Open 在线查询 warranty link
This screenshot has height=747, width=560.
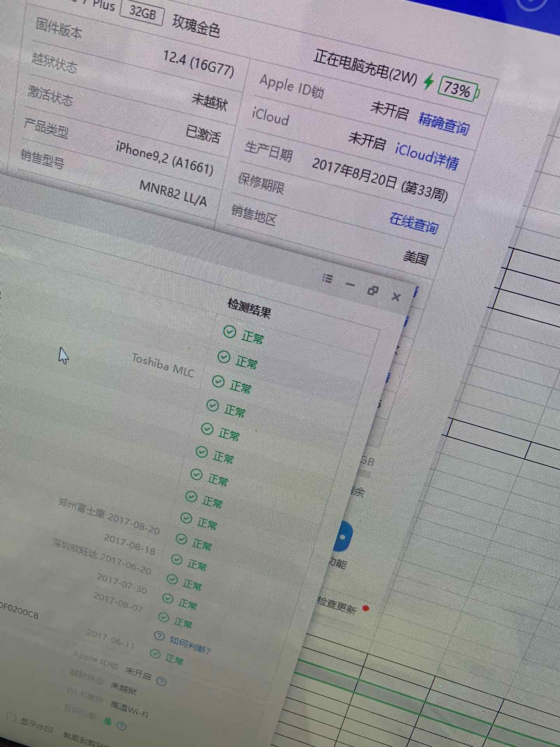pyautogui.click(x=414, y=223)
